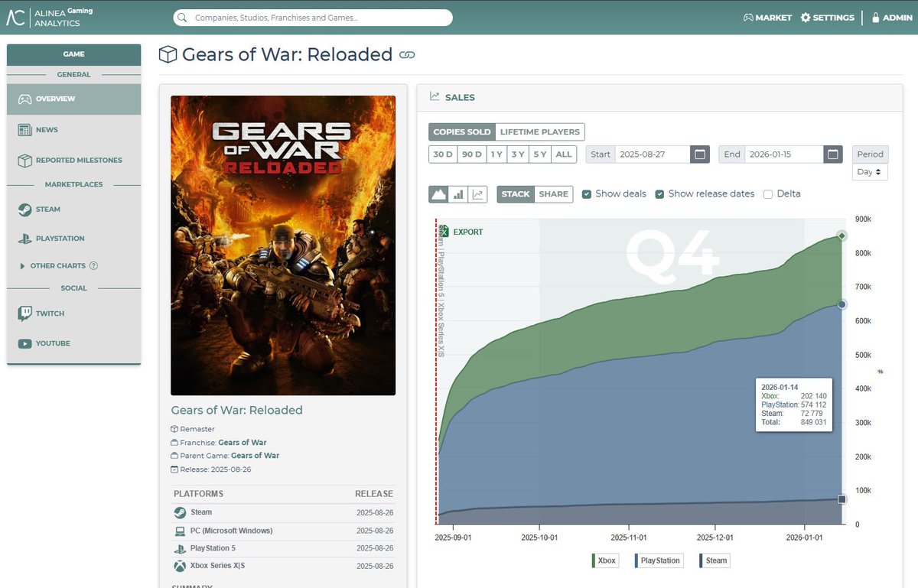Open Market via gamepad icon
The height and width of the screenshot is (588, 918).
(748, 18)
